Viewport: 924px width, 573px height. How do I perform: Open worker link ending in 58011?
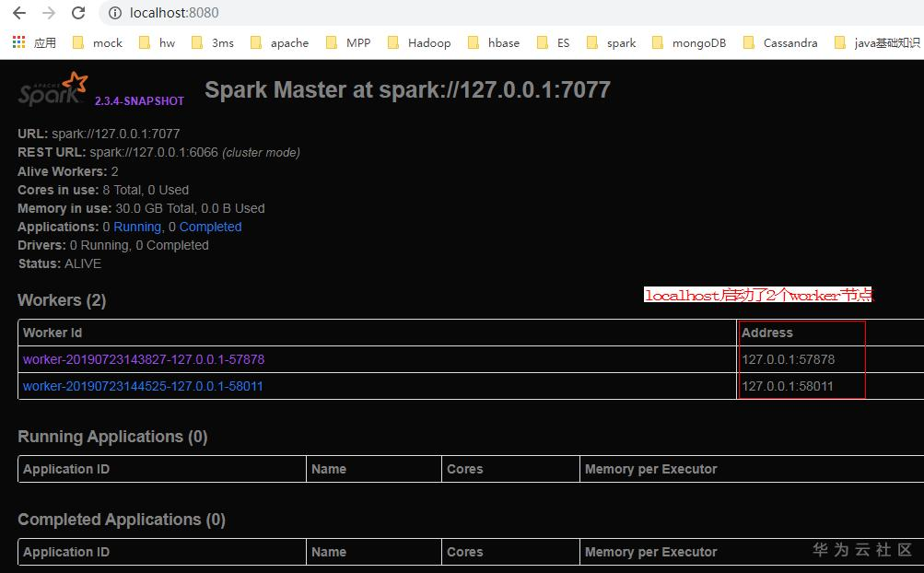143,387
